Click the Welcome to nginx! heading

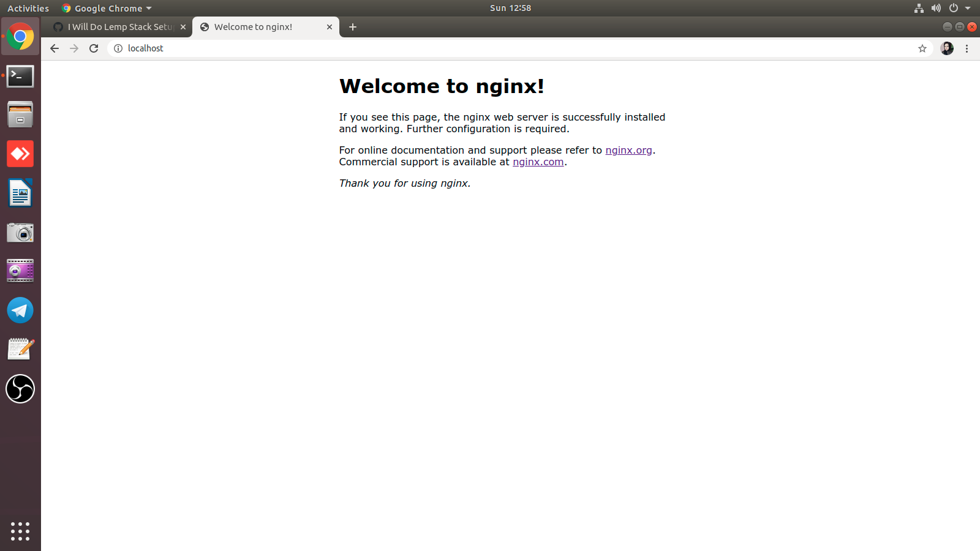click(442, 86)
